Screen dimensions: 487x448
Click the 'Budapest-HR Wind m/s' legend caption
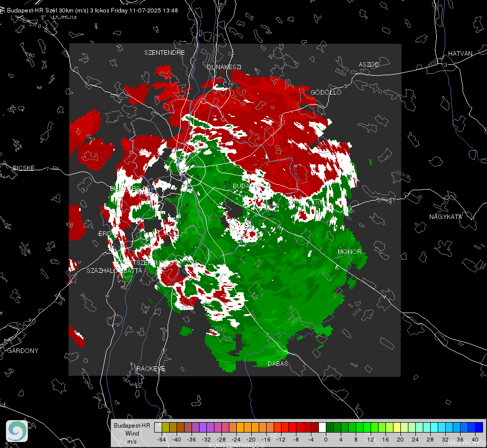(132, 434)
